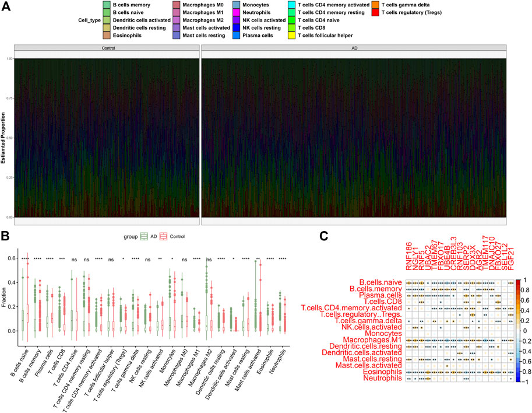Click the B cells memory legend color swatch
Screen dimensions: 532x413
pyautogui.click(x=107, y=5)
